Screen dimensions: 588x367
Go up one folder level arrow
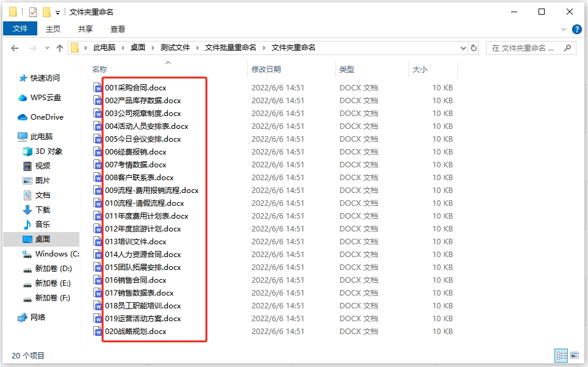pyautogui.click(x=60, y=48)
